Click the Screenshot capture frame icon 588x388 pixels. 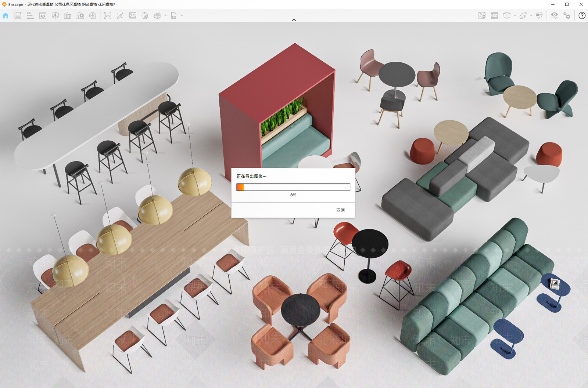point(108,15)
